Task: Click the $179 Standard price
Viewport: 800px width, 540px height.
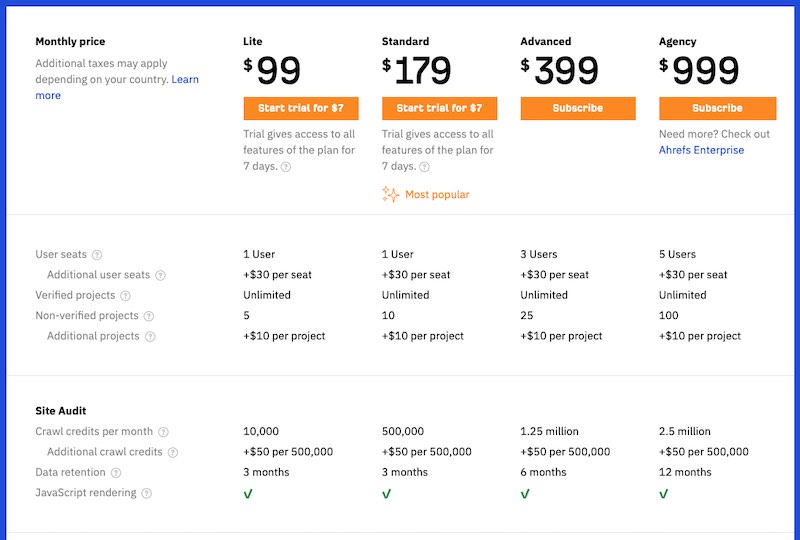Action: tap(416, 70)
